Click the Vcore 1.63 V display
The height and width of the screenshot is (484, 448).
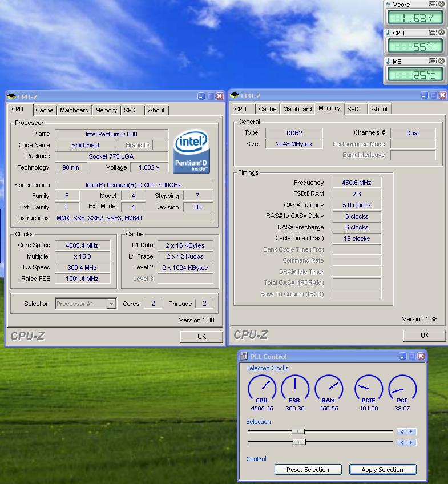[x=415, y=18]
